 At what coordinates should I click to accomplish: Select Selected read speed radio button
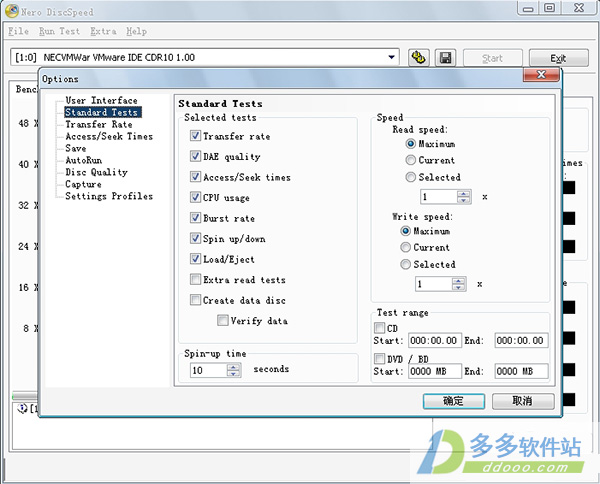click(x=411, y=177)
